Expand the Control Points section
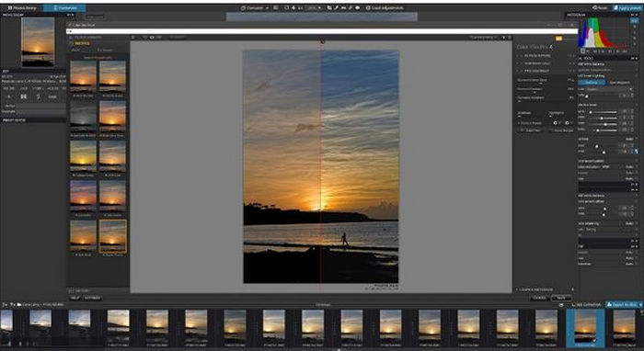The height and width of the screenshot is (351, 644). coord(531,123)
